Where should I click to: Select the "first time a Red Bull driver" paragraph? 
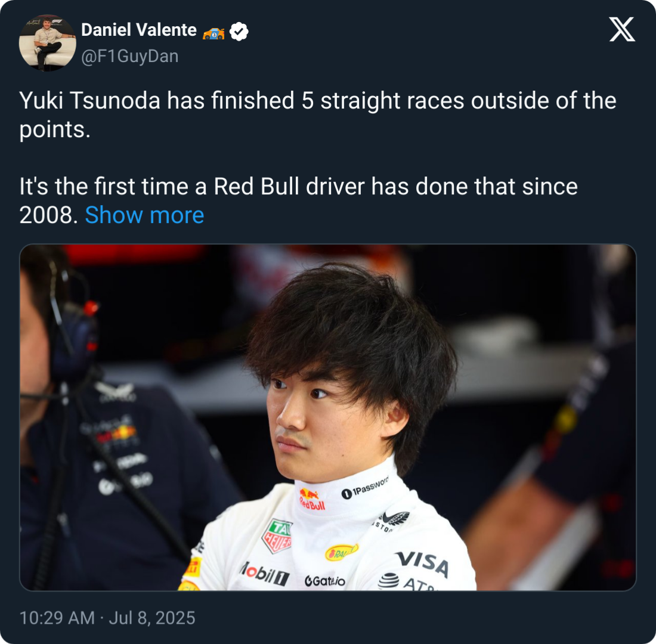coord(299,200)
